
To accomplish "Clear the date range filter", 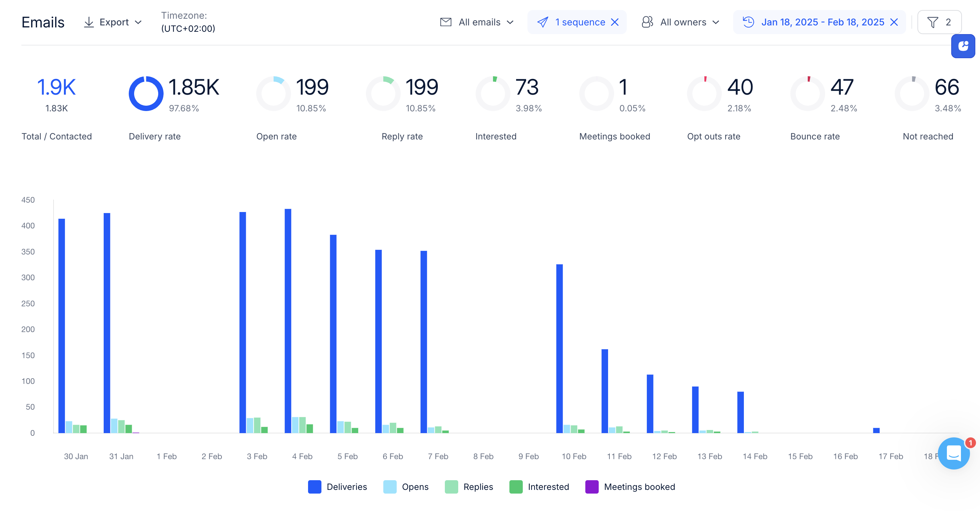I will click(x=894, y=22).
